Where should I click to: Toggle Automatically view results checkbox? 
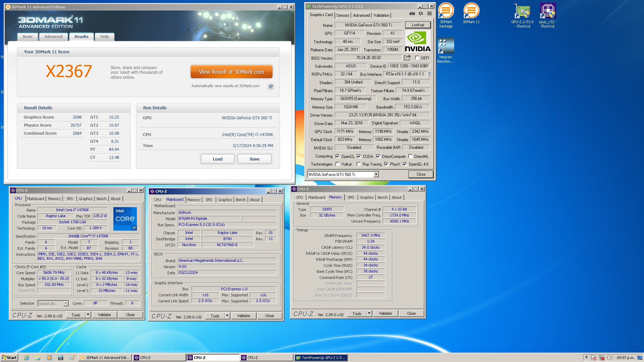[271, 86]
